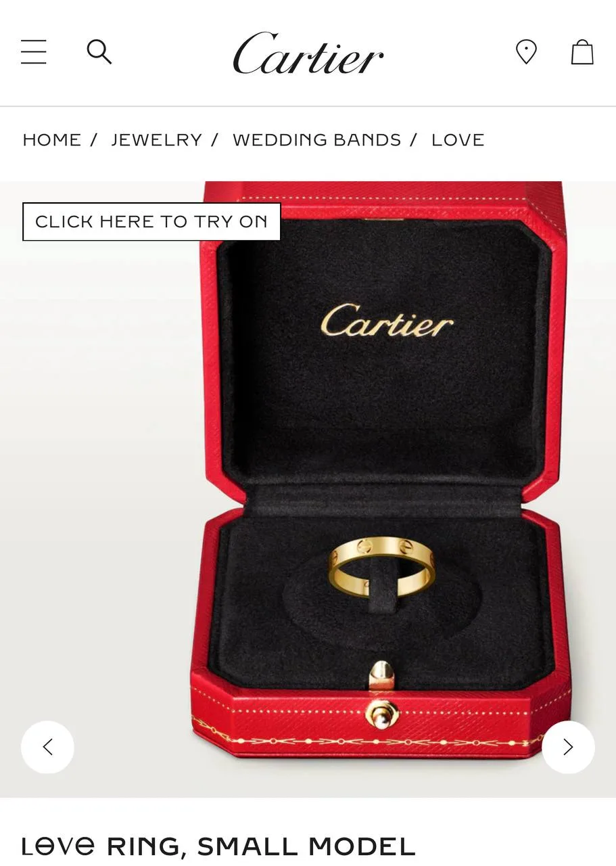Click the CLICK HERE TO TRY ON button
Image resolution: width=616 pixels, height=866 pixels.
[151, 222]
